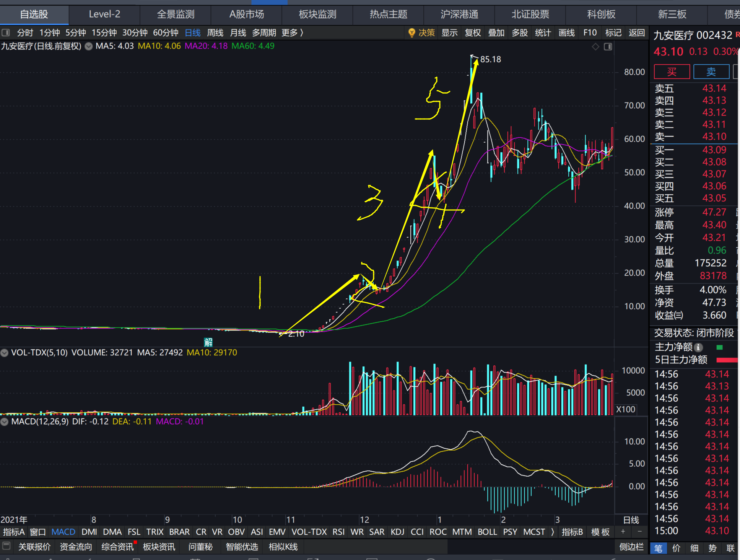Click the small window icon left of 关联报价

click(6, 546)
